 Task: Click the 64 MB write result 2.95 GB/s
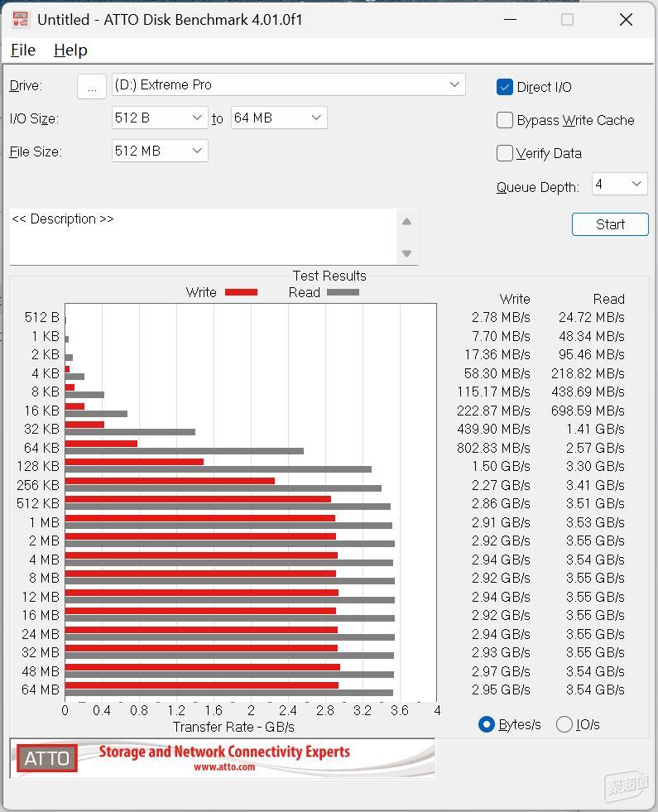click(x=501, y=689)
